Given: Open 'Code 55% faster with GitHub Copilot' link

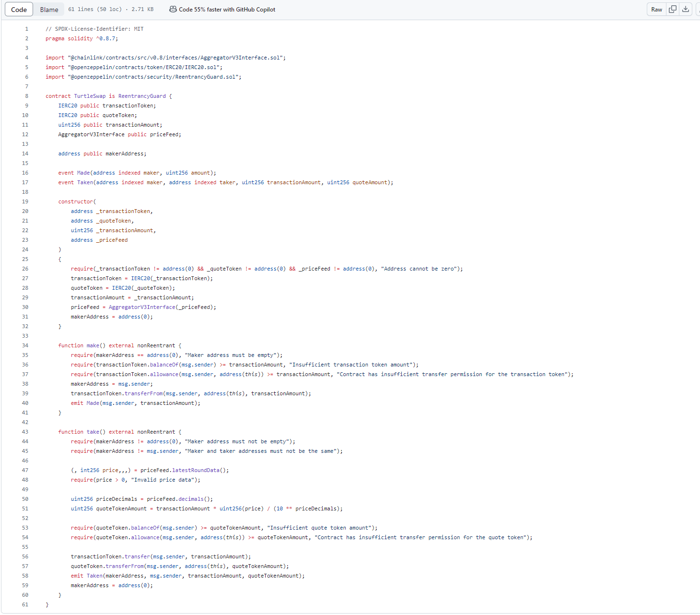Looking at the screenshot, I should tap(227, 10).
